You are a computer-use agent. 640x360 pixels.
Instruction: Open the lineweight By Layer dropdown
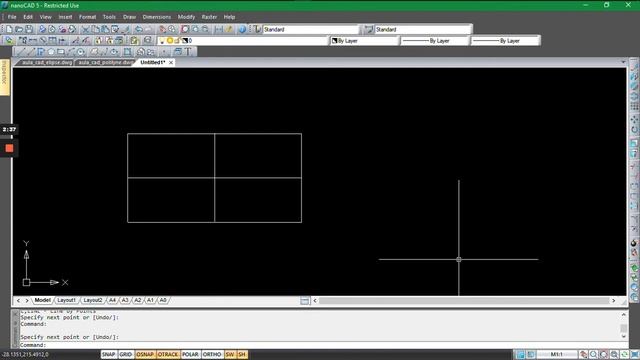[505, 41]
